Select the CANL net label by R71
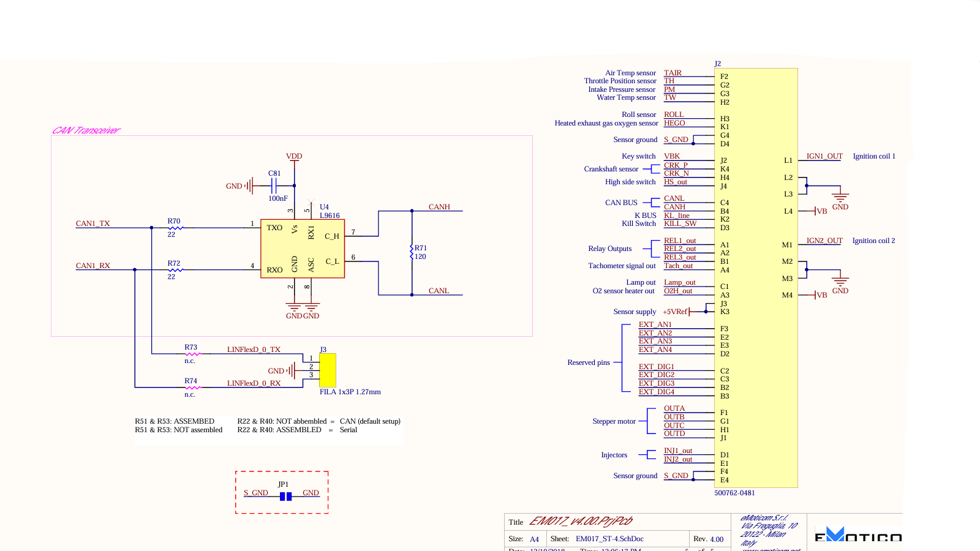Image resolution: width=980 pixels, height=551 pixels. [x=439, y=291]
